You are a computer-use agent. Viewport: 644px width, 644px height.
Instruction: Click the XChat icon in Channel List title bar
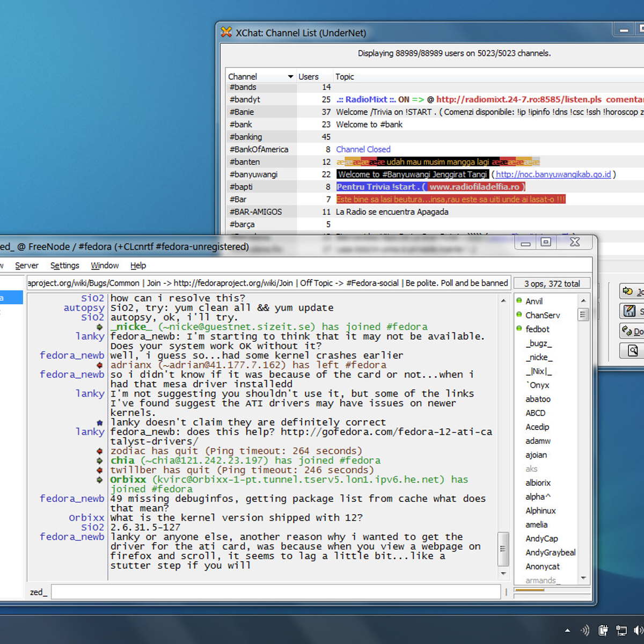[226, 32]
